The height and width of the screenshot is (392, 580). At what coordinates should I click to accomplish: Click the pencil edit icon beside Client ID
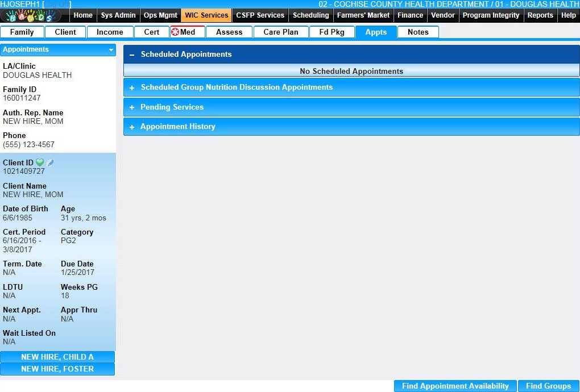50,163
